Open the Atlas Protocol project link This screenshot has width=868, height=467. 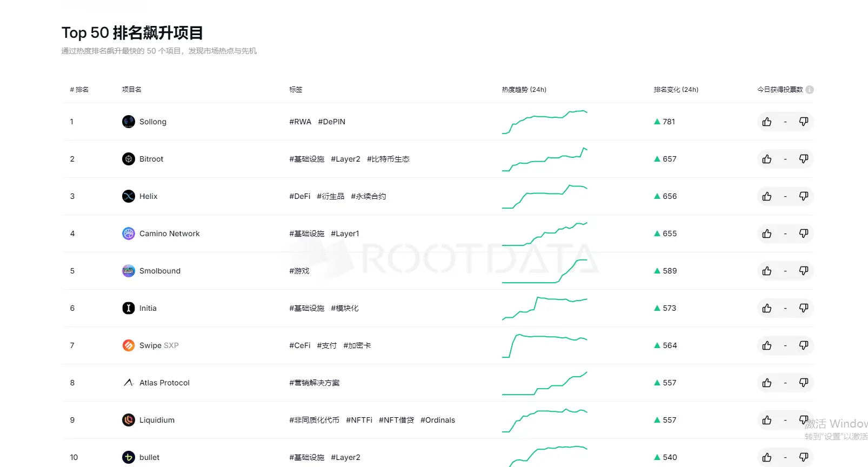[165, 383]
